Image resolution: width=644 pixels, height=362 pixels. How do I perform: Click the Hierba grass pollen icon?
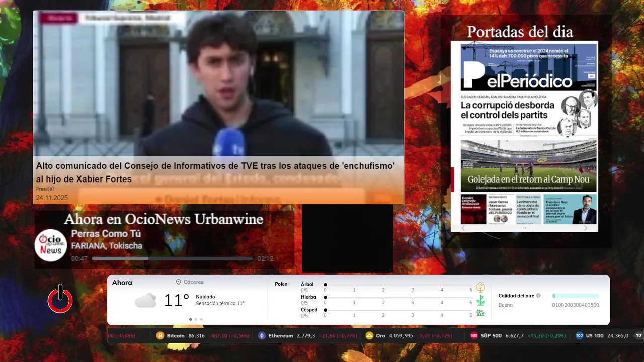pyautogui.click(x=480, y=300)
